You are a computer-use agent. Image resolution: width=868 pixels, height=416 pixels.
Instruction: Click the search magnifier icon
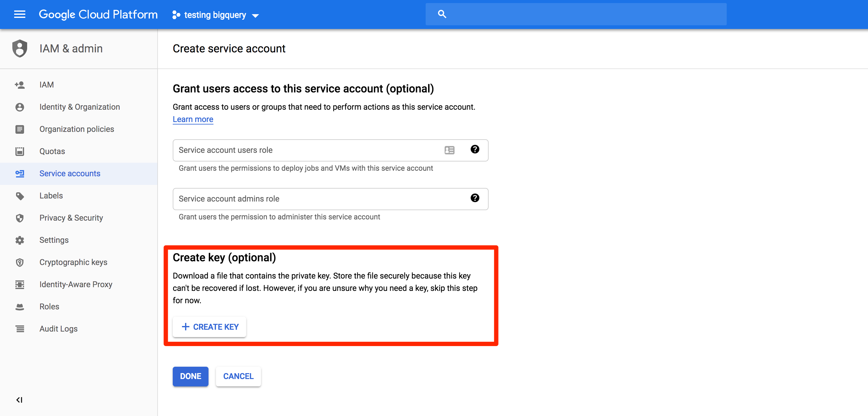point(442,14)
